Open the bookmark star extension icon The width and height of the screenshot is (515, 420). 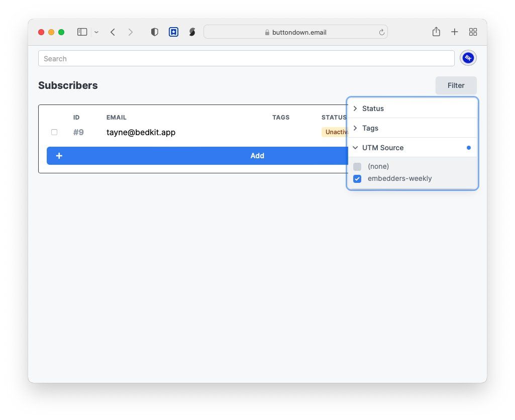coord(173,32)
